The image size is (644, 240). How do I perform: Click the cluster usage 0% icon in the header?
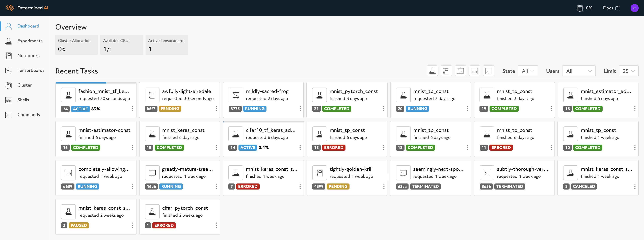coord(580,8)
